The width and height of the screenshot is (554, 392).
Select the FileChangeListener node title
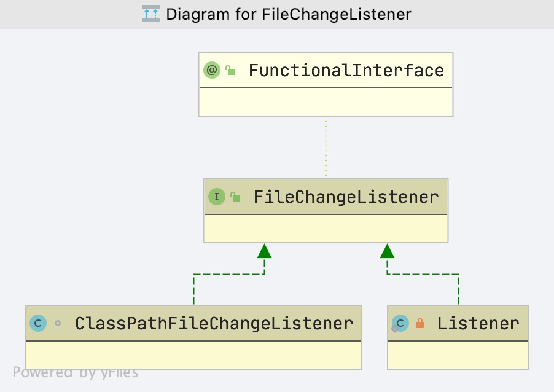pos(346,197)
